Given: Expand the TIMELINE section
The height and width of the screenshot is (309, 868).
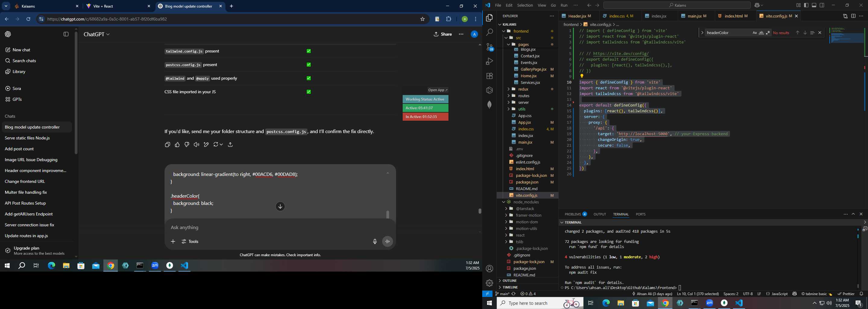Looking at the screenshot, I should pos(510,287).
